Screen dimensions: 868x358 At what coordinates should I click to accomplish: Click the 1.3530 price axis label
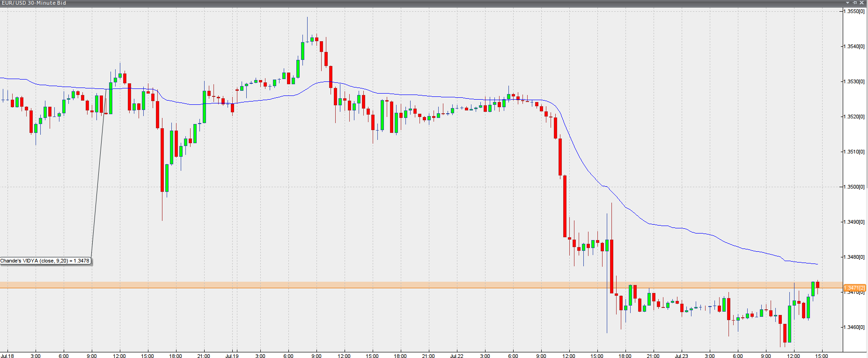point(854,81)
